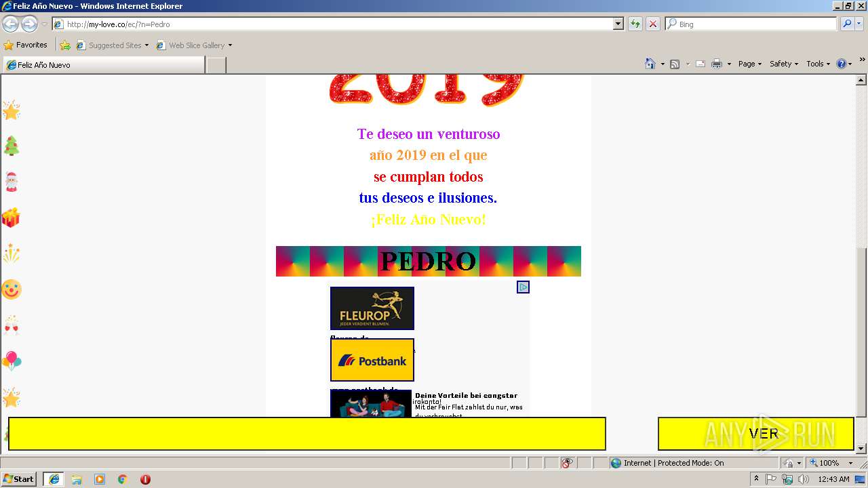
Task: Open Windows Explorer folder from taskbar
Action: [77, 479]
